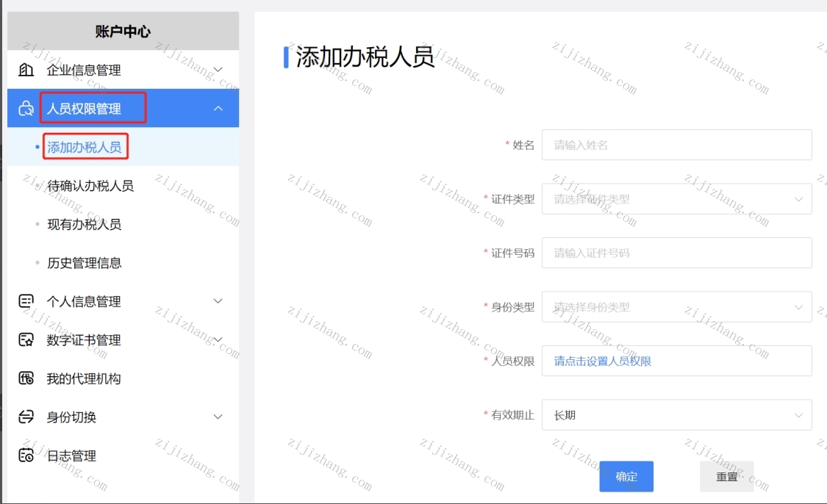Image resolution: width=827 pixels, height=504 pixels.
Task: Expand the 数字证书管理 chevron
Action: (218, 339)
